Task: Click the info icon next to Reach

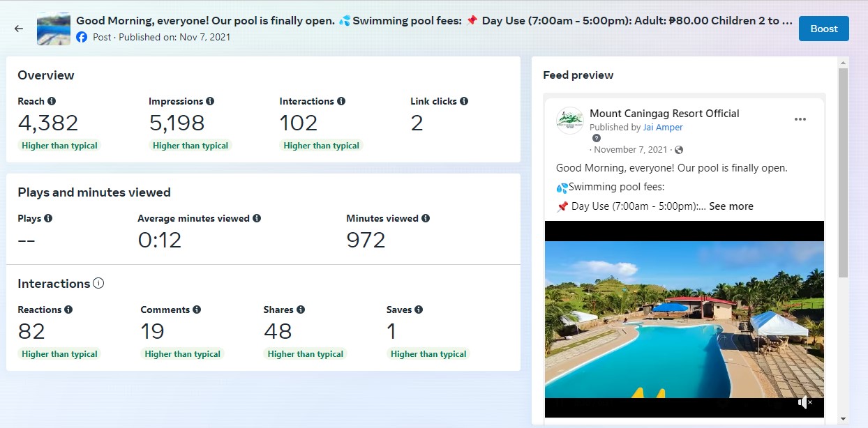Action: [x=52, y=101]
